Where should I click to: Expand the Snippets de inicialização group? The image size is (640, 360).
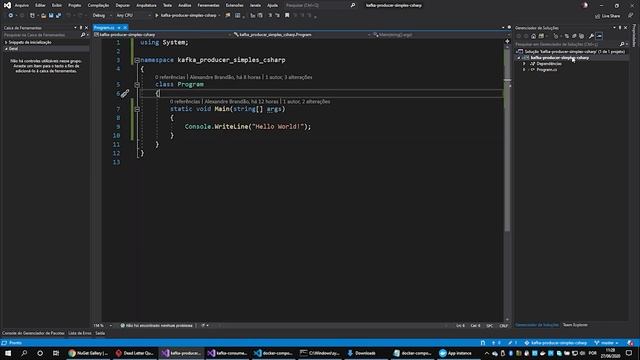(x=6, y=42)
